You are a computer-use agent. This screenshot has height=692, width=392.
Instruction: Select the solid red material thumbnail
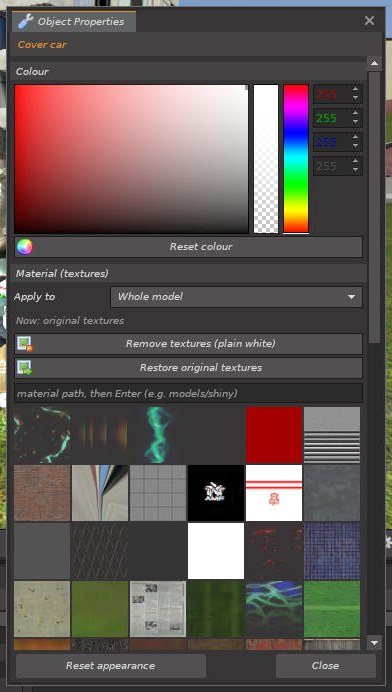click(x=274, y=435)
